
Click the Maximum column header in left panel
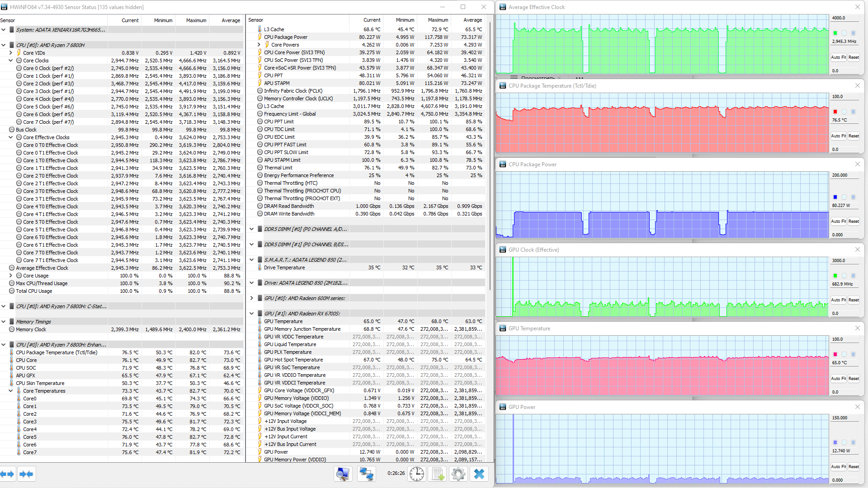pos(196,20)
